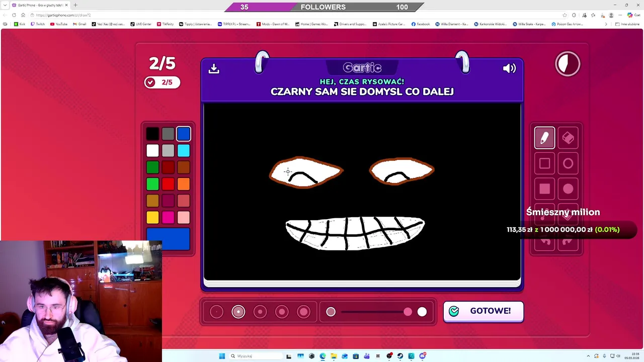Image resolution: width=644 pixels, height=362 pixels.
Task: Select the third brush size
Action: click(260, 312)
